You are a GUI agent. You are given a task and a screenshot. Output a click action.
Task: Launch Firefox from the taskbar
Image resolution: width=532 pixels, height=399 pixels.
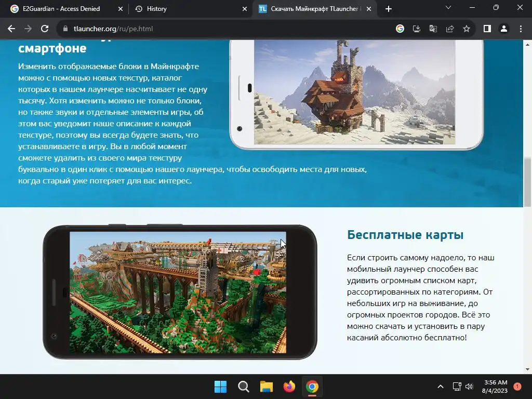point(289,387)
